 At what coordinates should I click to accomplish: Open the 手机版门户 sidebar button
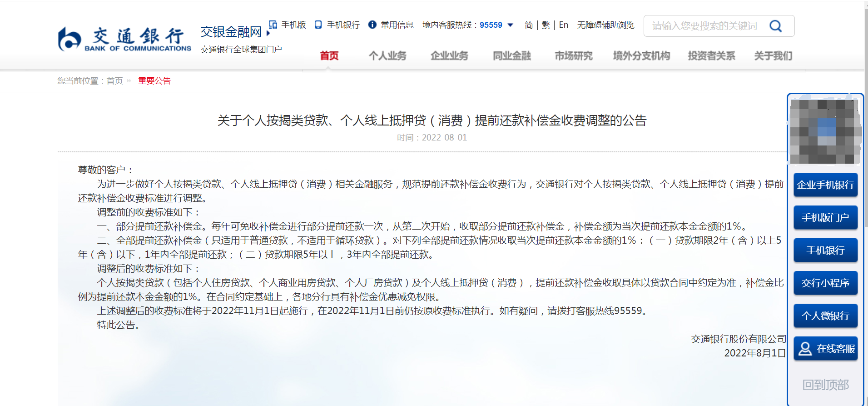click(x=825, y=218)
